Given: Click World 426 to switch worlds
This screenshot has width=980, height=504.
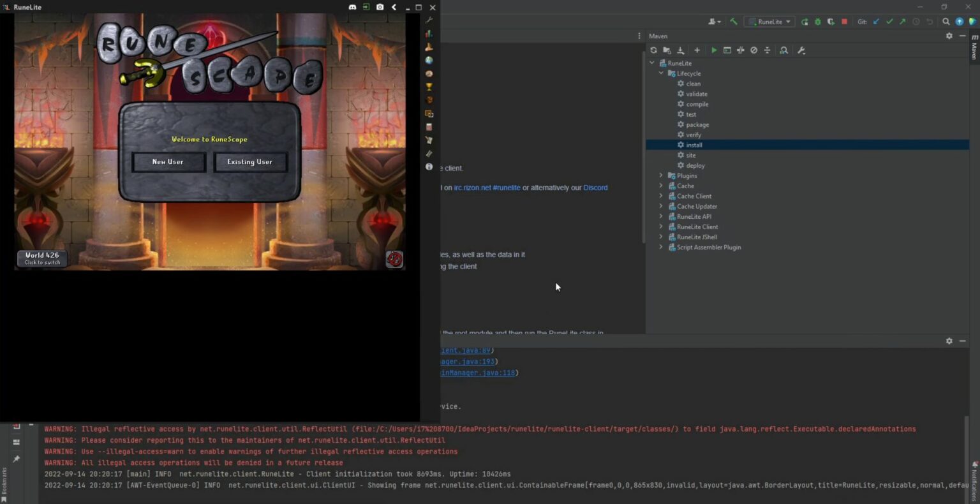Looking at the screenshot, I should pos(41,258).
